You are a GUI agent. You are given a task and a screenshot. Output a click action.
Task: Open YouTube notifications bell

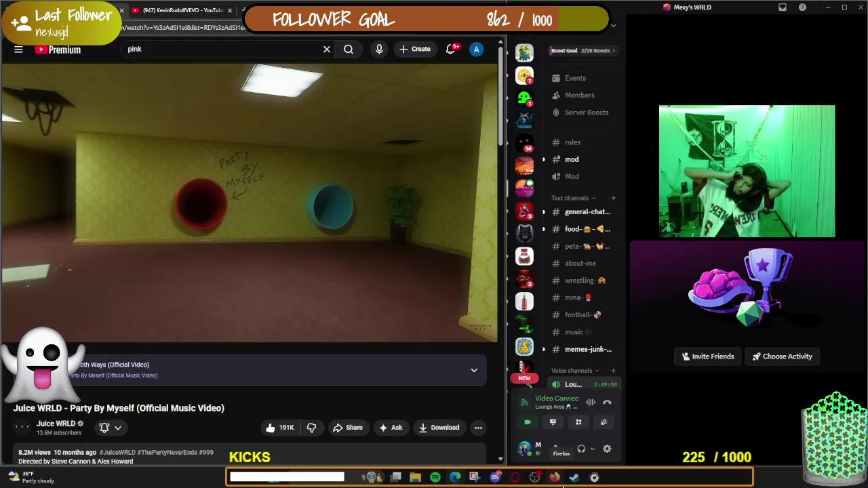[x=451, y=49]
